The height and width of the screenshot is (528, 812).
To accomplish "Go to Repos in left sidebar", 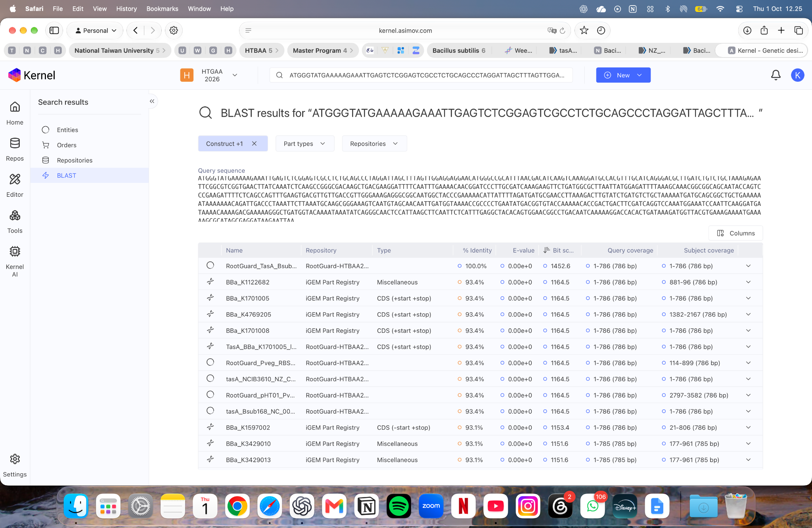I will click(15, 149).
